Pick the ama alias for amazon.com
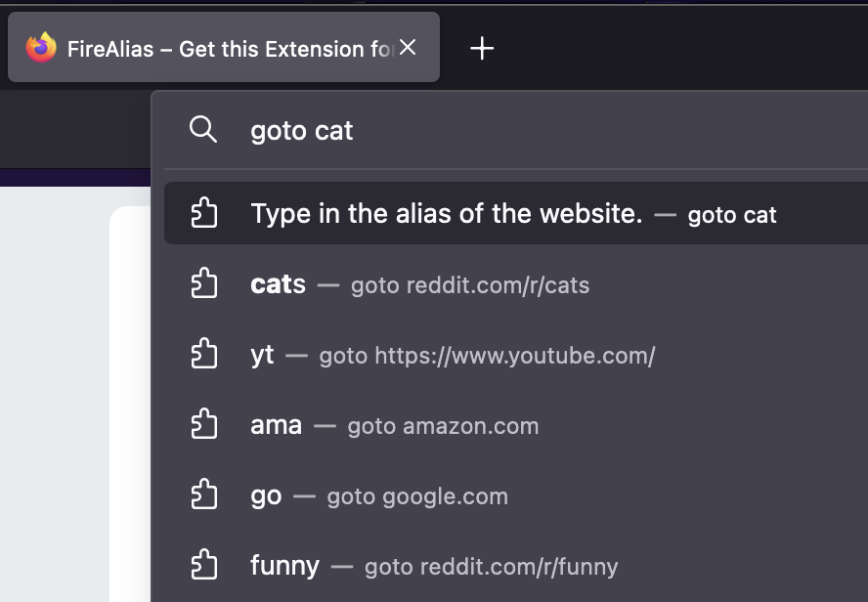The image size is (868, 602). [516, 424]
